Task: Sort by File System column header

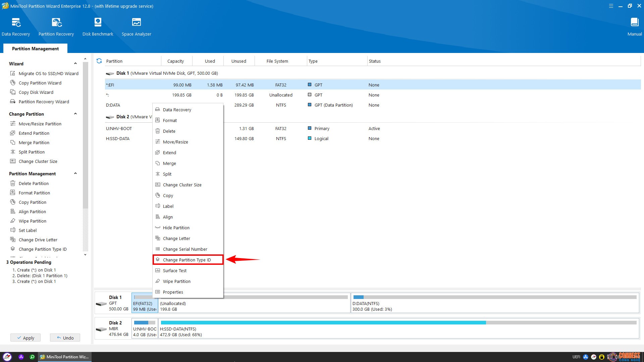Action: click(x=281, y=61)
